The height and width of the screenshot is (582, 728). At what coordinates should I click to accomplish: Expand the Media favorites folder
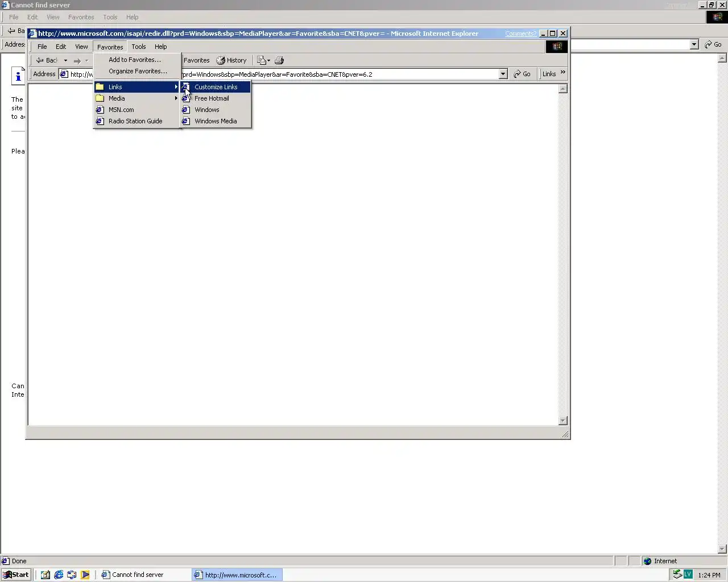tap(137, 98)
